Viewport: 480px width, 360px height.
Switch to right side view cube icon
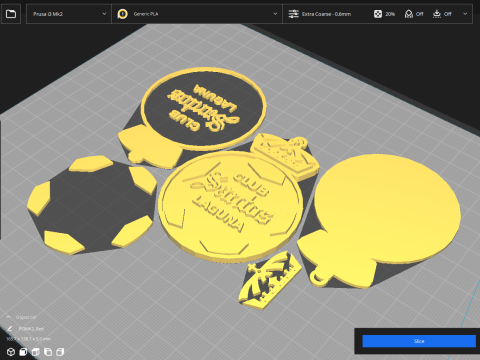click(60, 352)
